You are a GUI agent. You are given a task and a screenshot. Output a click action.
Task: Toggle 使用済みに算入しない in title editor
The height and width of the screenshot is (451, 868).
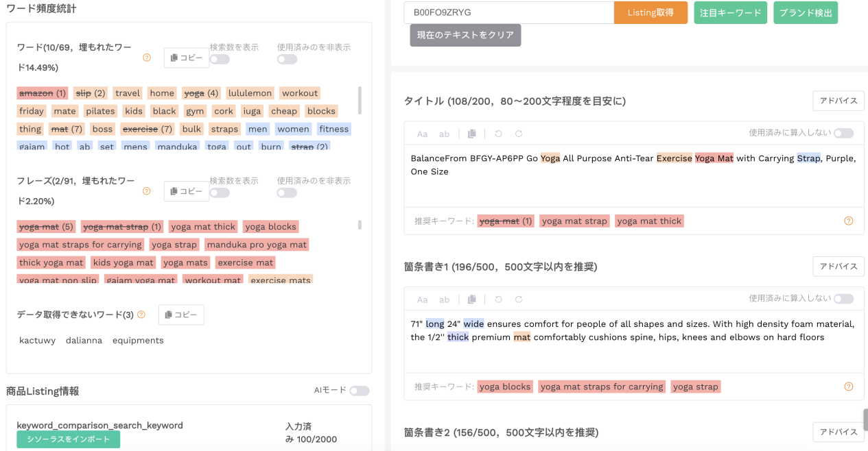click(843, 134)
